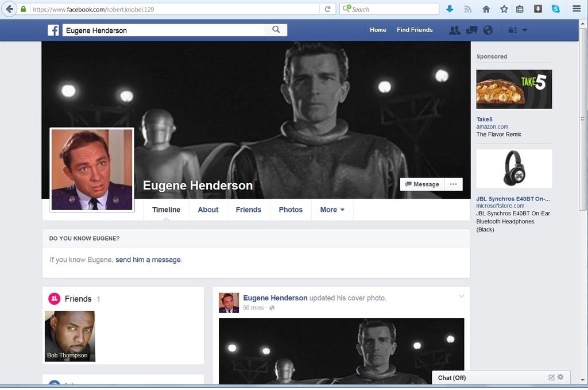Open the cover photo image in the post
588x390 pixels.
[x=341, y=351]
